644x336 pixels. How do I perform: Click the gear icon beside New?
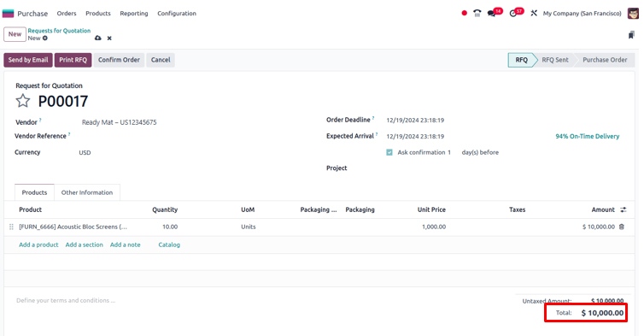tap(45, 38)
